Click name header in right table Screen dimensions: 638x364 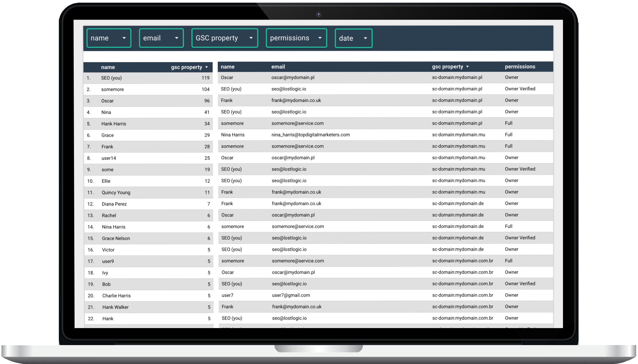click(228, 67)
